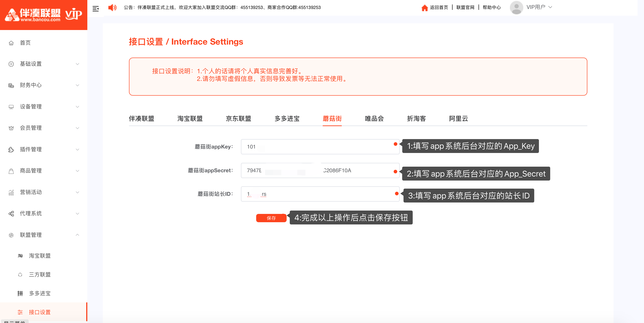
Task: Click the 蘑菇街appKey input field
Action: (320, 147)
